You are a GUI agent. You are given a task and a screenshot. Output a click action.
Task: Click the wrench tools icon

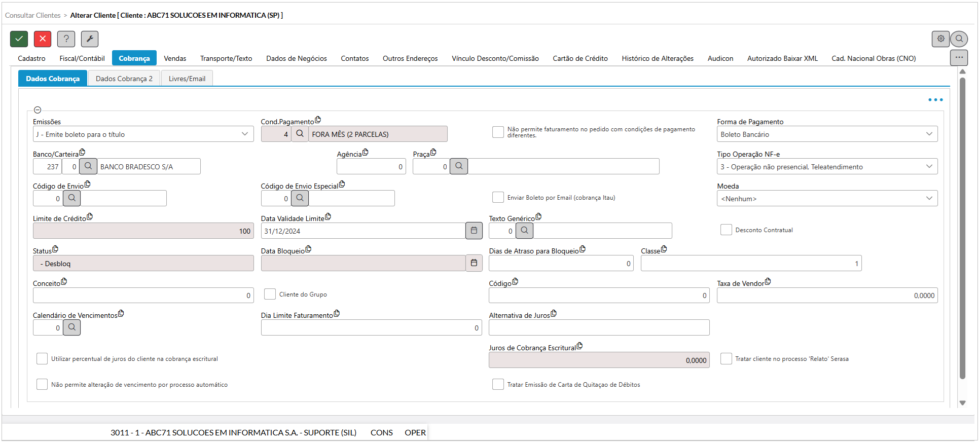click(x=90, y=39)
